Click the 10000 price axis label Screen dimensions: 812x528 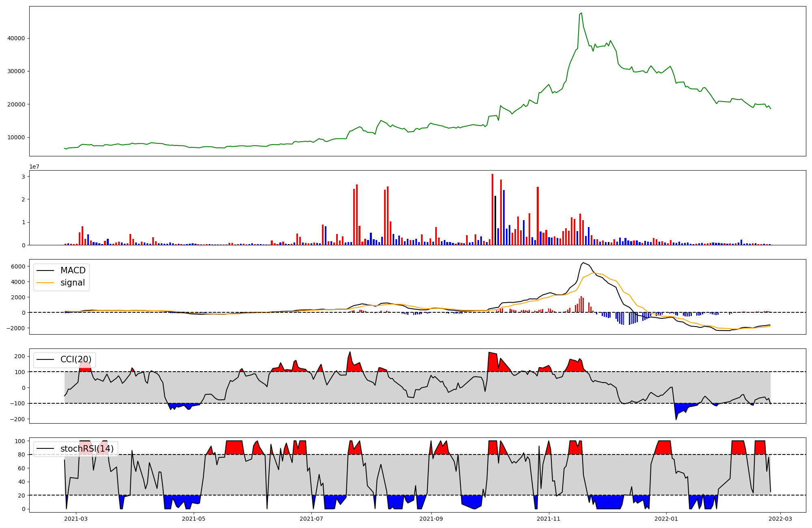point(16,138)
